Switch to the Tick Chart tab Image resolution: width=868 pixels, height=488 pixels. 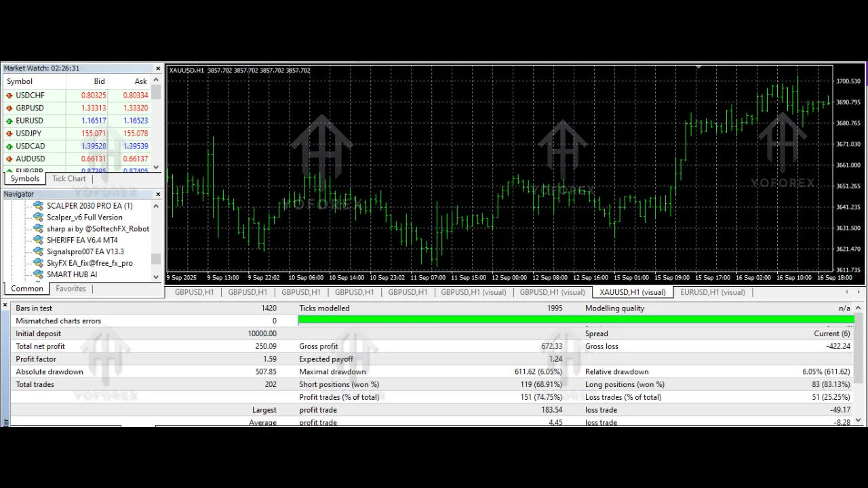point(69,179)
